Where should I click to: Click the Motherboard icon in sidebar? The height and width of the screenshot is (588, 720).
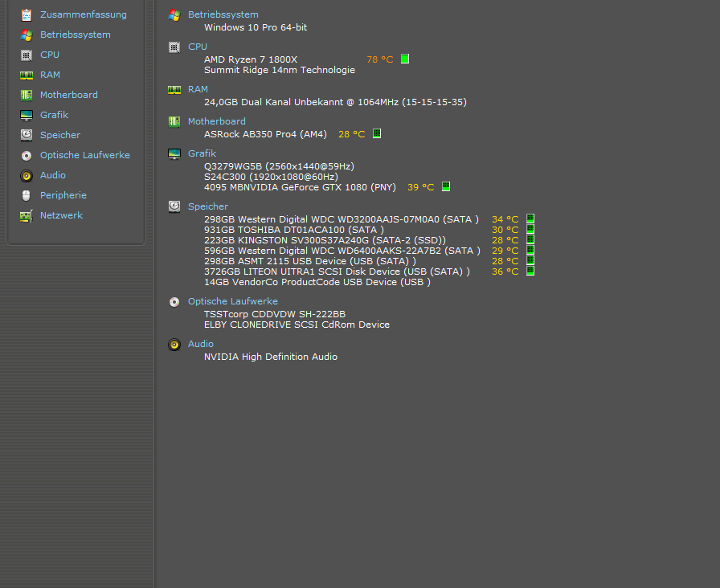(x=27, y=95)
